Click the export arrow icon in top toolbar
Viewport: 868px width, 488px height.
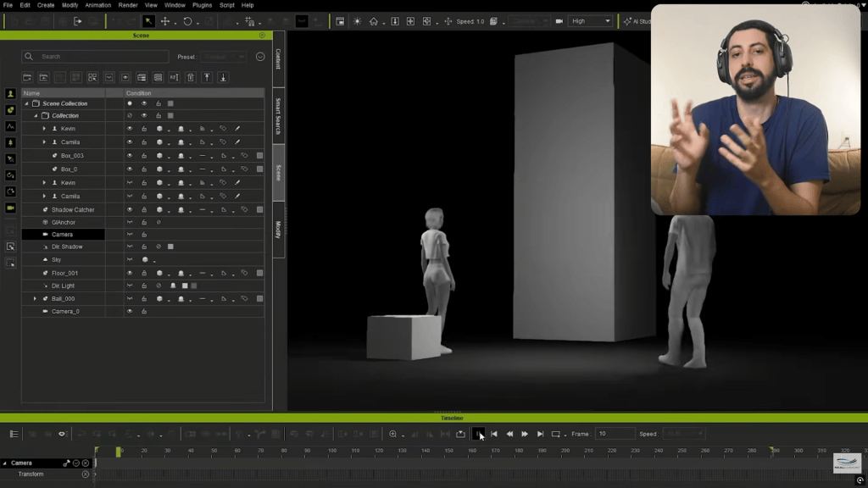click(x=77, y=21)
